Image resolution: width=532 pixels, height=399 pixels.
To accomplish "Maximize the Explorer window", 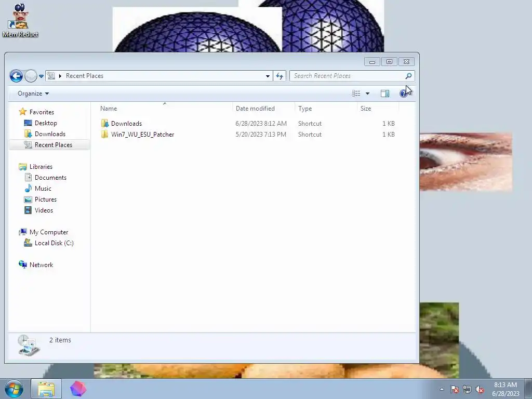I will click(x=389, y=62).
